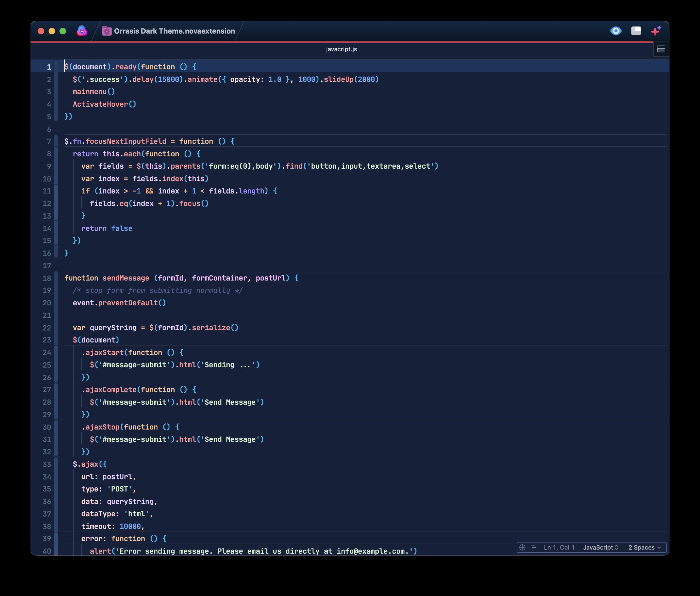
Task: Click the crosshair icon in status bar
Action: click(522, 547)
